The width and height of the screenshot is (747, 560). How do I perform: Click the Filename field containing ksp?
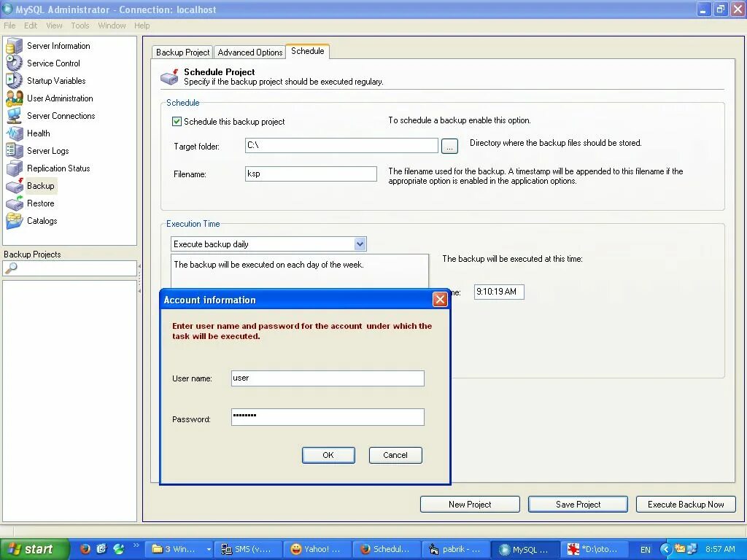[x=311, y=174]
